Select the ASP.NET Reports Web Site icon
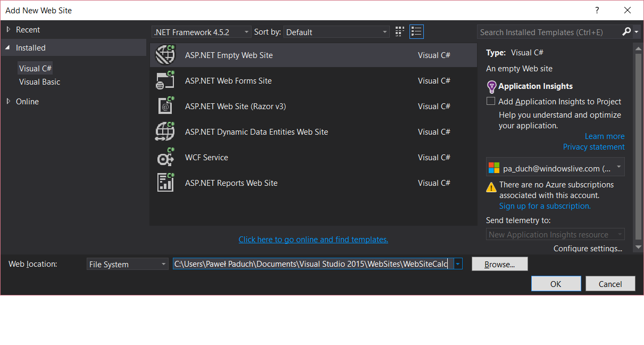 pyautogui.click(x=165, y=183)
